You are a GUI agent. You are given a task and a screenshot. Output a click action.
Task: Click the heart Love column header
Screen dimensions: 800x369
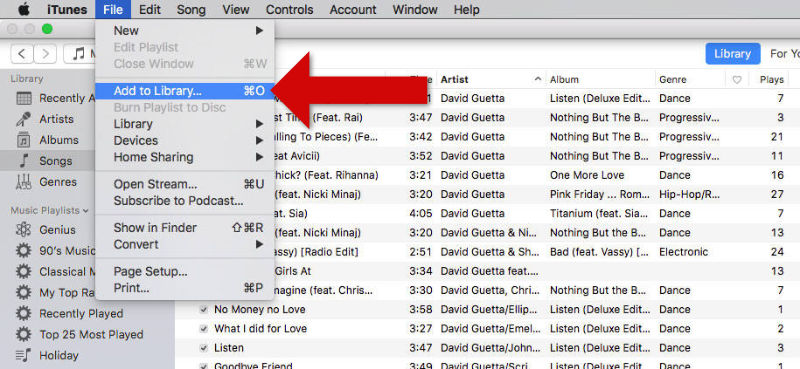[x=737, y=80]
